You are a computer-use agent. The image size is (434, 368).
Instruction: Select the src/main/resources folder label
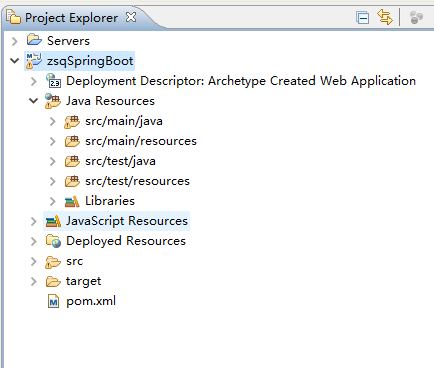coord(141,141)
